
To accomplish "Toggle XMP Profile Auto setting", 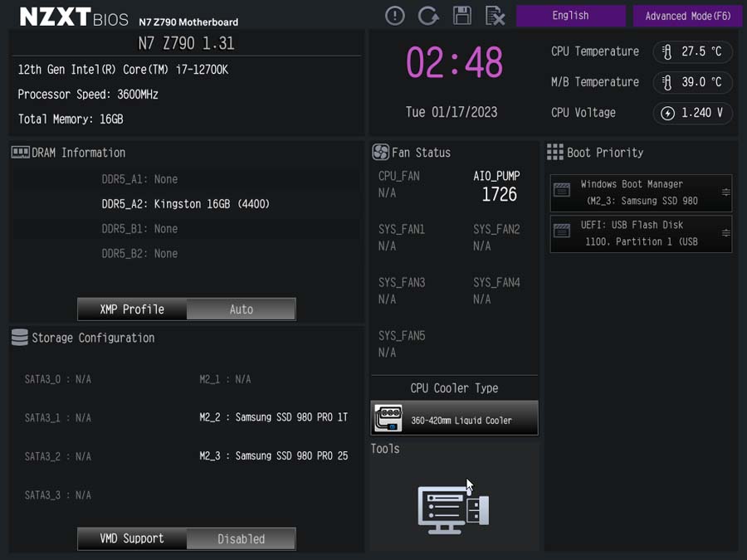I will [241, 309].
